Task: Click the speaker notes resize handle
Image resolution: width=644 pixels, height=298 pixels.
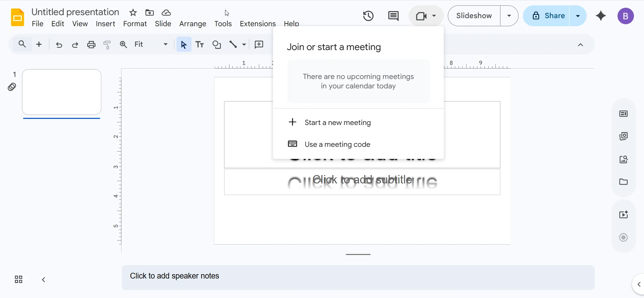Action: pyautogui.click(x=358, y=254)
